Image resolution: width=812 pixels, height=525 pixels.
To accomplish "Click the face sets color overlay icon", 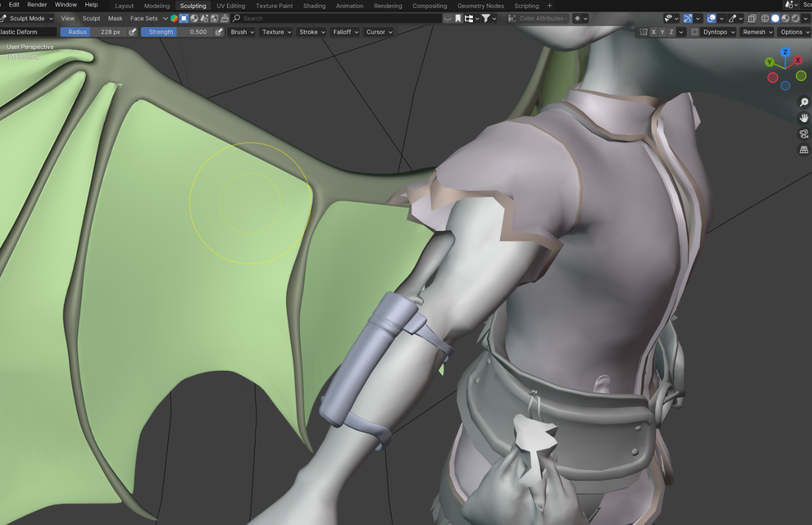I will point(174,18).
